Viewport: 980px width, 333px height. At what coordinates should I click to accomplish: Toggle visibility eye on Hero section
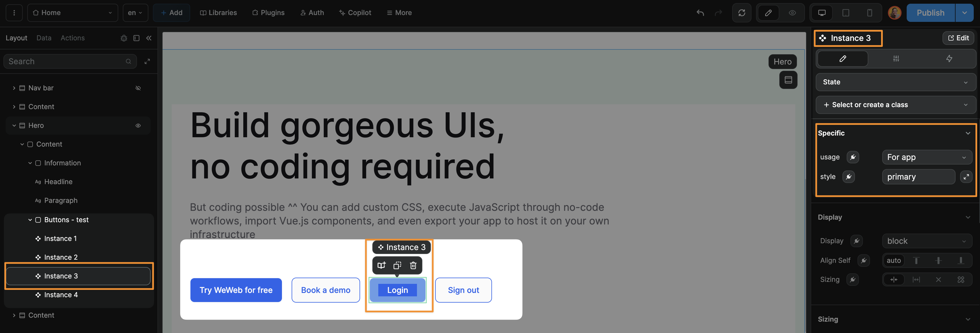coord(138,126)
